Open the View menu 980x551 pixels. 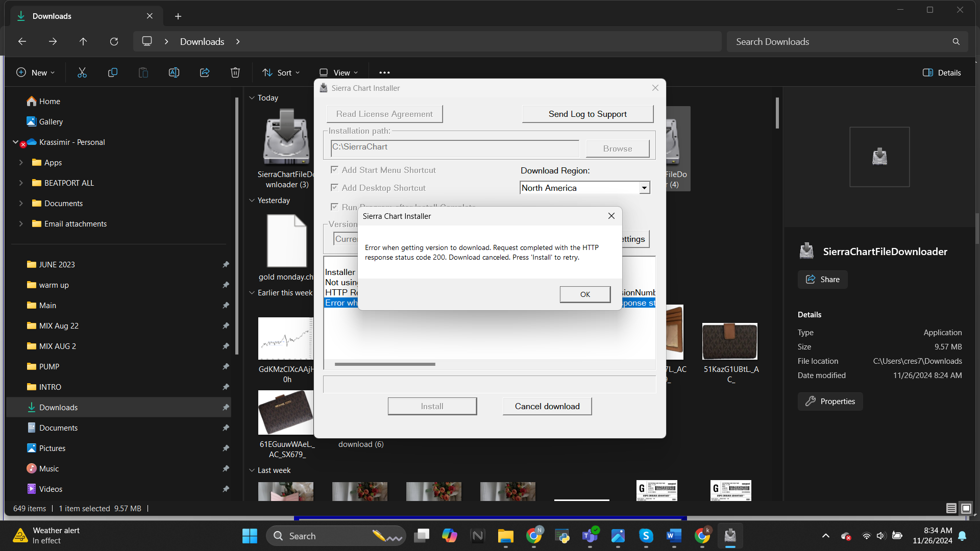tap(338, 72)
